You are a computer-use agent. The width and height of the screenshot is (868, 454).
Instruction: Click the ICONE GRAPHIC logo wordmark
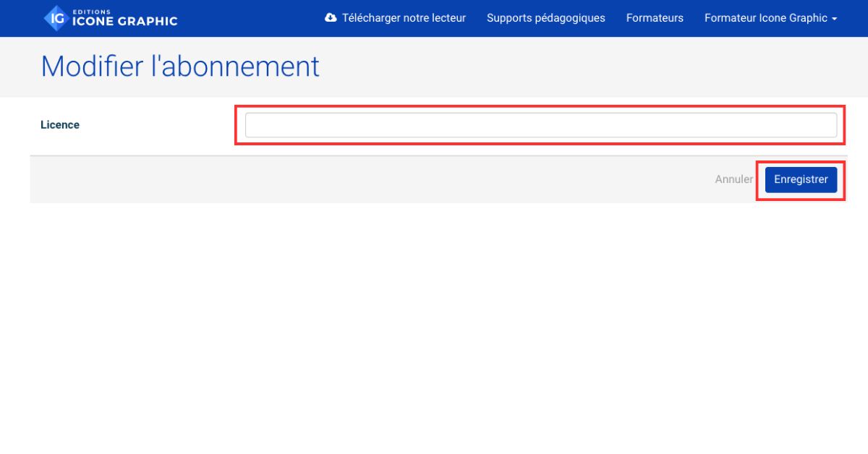(124, 22)
